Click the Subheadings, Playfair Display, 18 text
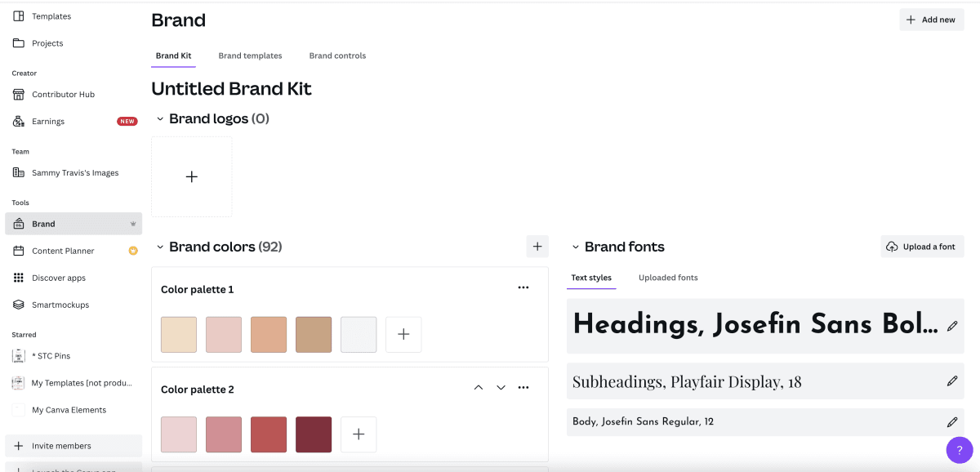980x472 pixels. 687,381
